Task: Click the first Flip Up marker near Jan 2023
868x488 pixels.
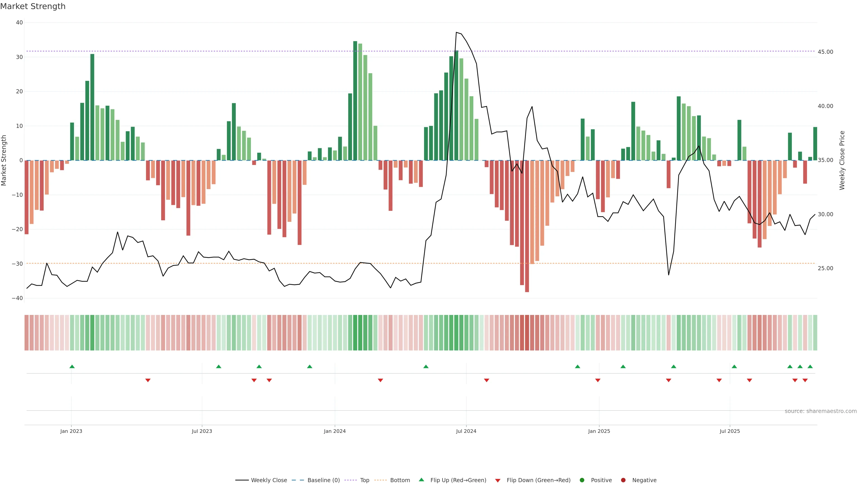Action: pyautogui.click(x=72, y=366)
